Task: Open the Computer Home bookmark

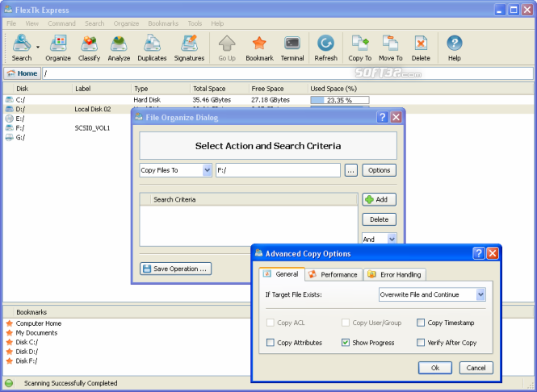Action: click(39, 323)
